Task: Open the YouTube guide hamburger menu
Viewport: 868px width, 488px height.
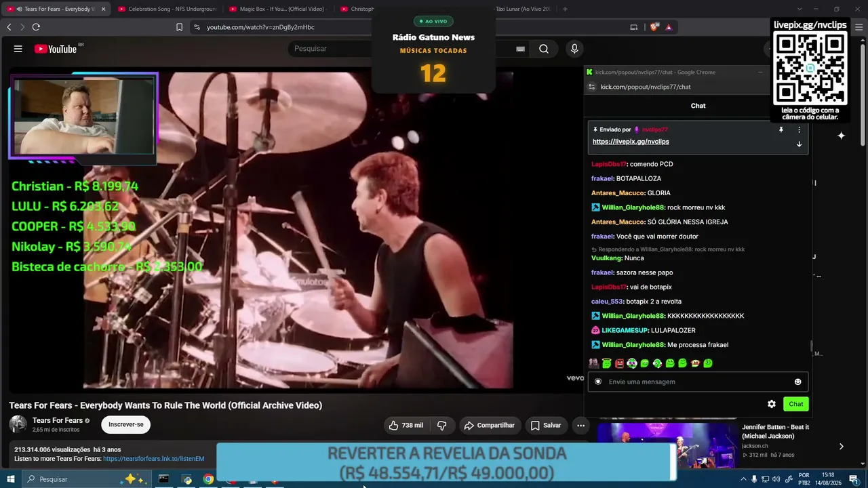Action: click(x=18, y=49)
